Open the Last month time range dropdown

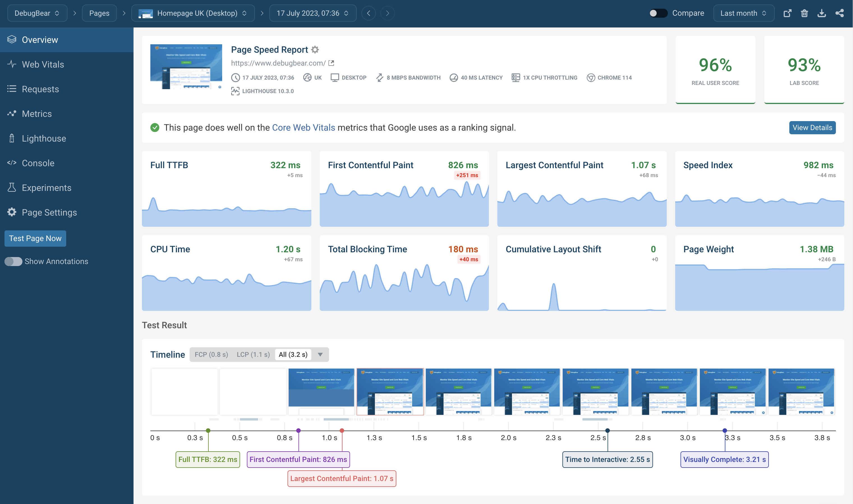pos(744,13)
